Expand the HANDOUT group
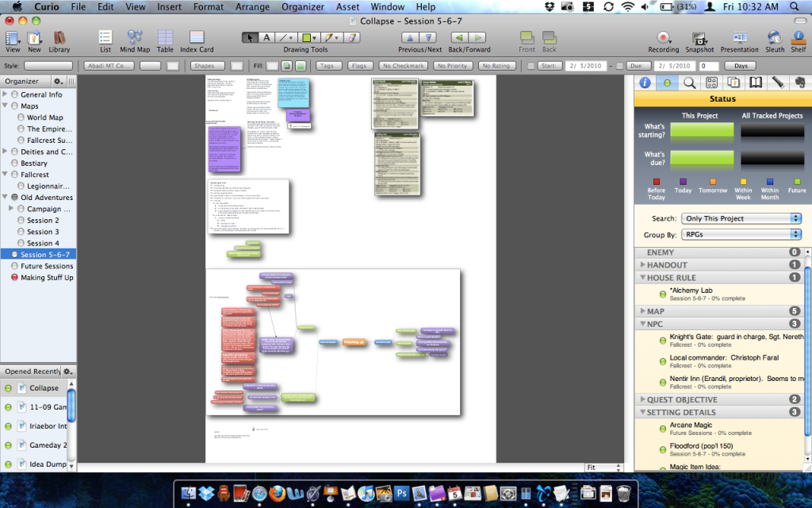 [x=642, y=264]
